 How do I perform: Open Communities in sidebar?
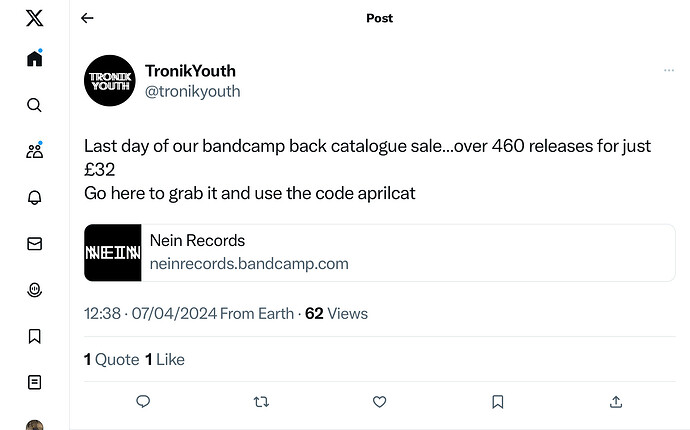[34, 151]
